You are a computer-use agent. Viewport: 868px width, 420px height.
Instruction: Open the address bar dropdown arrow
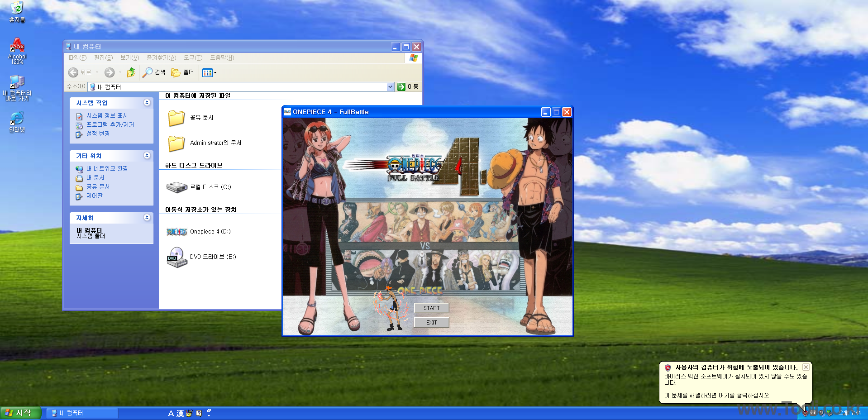pos(391,87)
